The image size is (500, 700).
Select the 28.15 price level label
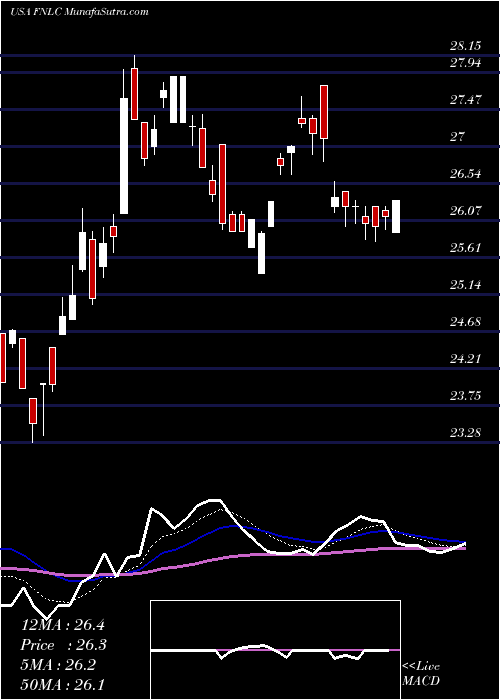[465, 46]
